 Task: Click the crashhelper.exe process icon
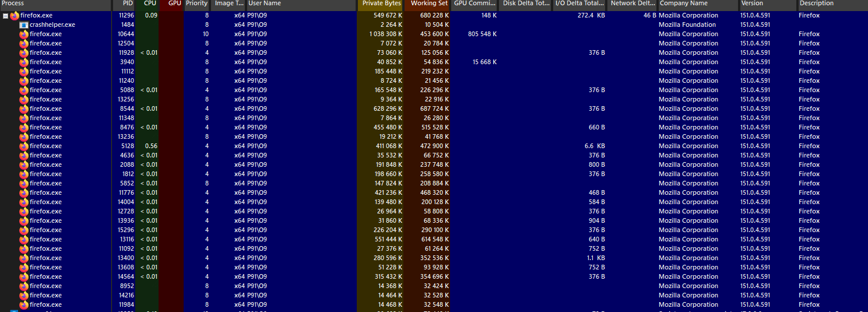pos(24,25)
